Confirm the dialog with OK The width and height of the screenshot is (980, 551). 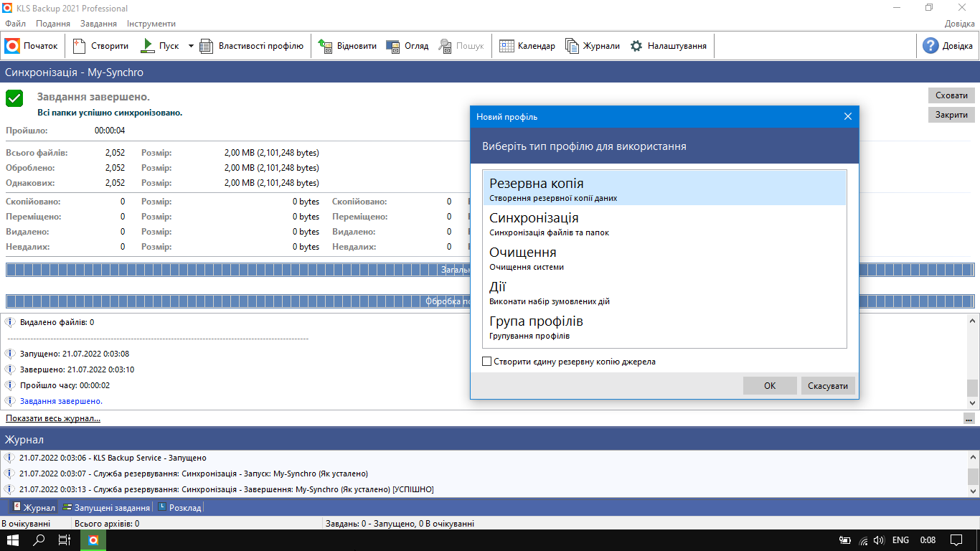pos(770,385)
